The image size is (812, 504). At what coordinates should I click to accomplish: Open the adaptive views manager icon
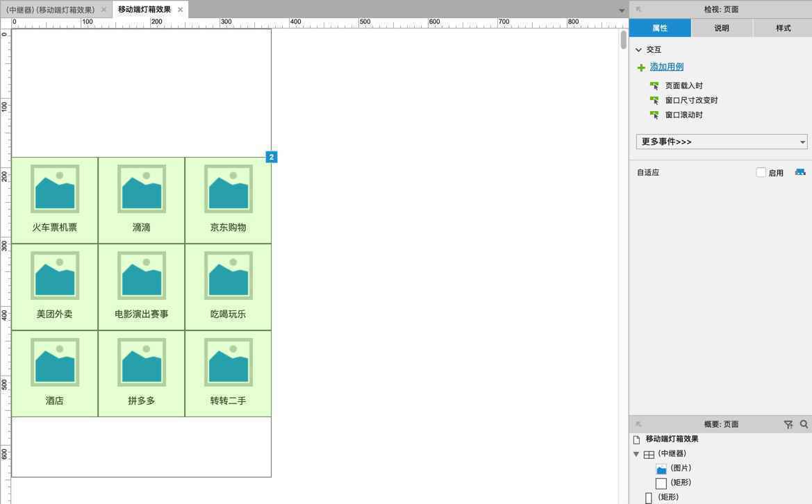[800, 172]
